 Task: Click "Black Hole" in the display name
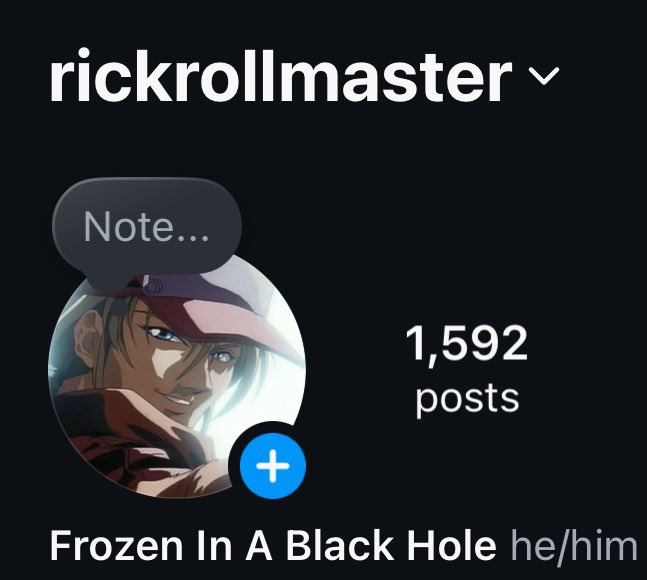pos(391,545)
